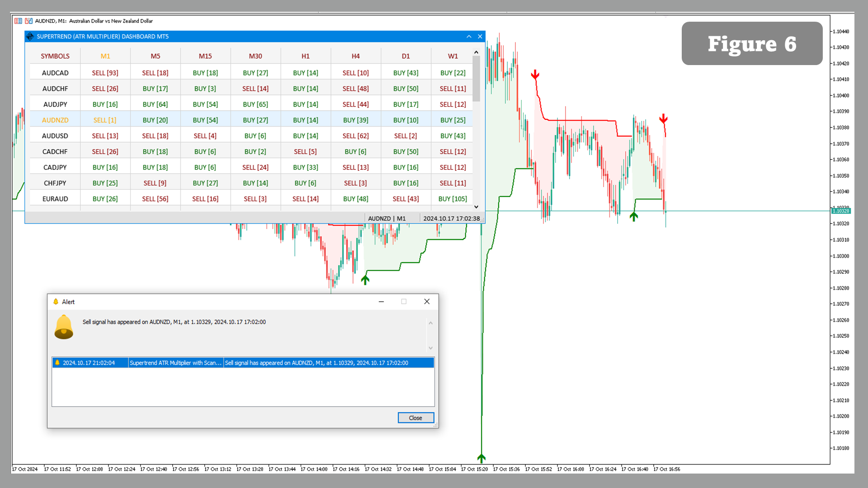Click the down chevron beside the alert message
868x488 pixels.
coord(430,348)
